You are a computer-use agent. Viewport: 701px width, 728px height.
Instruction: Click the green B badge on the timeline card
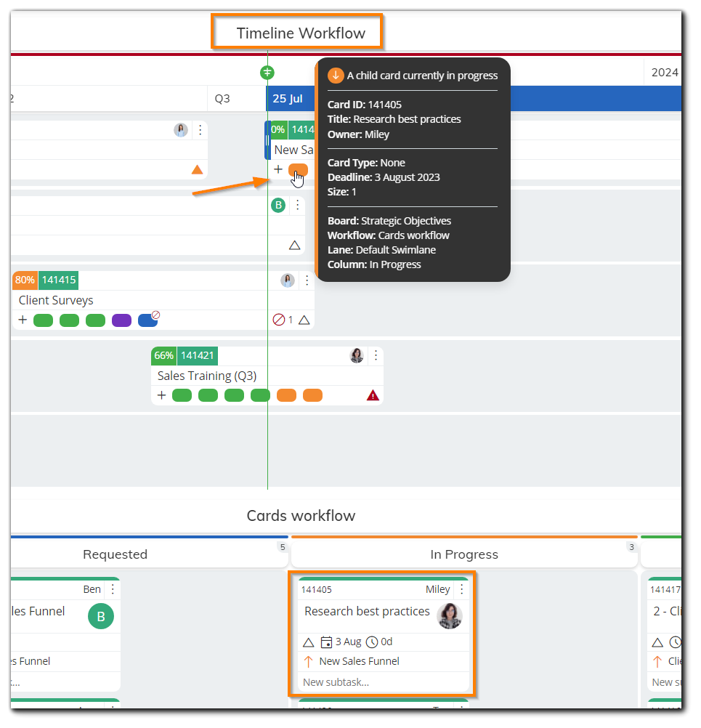278,205
